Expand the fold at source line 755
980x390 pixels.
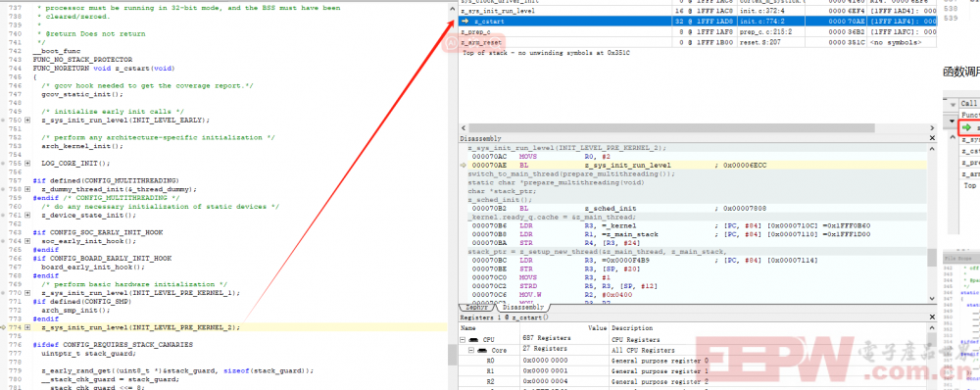(x=26, y=163)
